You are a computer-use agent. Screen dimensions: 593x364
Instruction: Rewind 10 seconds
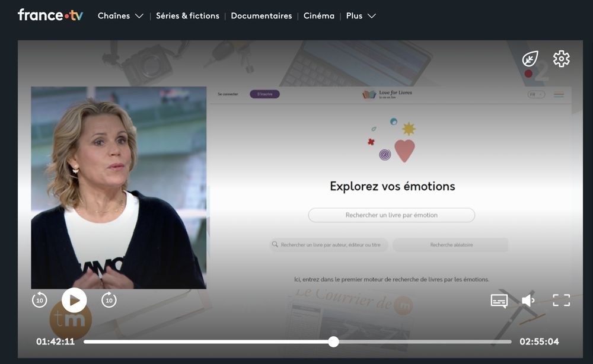point(40,300)
